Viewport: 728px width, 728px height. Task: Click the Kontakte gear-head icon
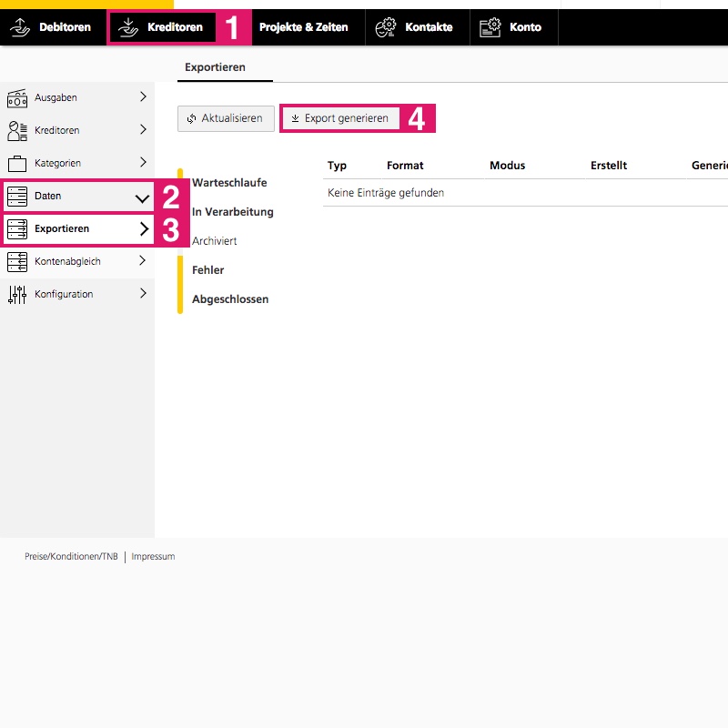point(386,27)
